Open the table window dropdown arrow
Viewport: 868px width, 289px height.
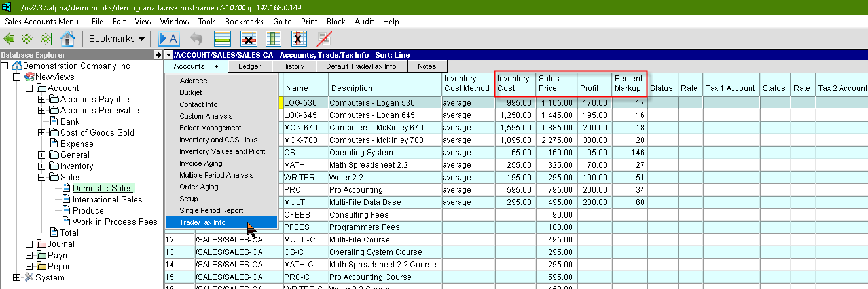(169, 55)
